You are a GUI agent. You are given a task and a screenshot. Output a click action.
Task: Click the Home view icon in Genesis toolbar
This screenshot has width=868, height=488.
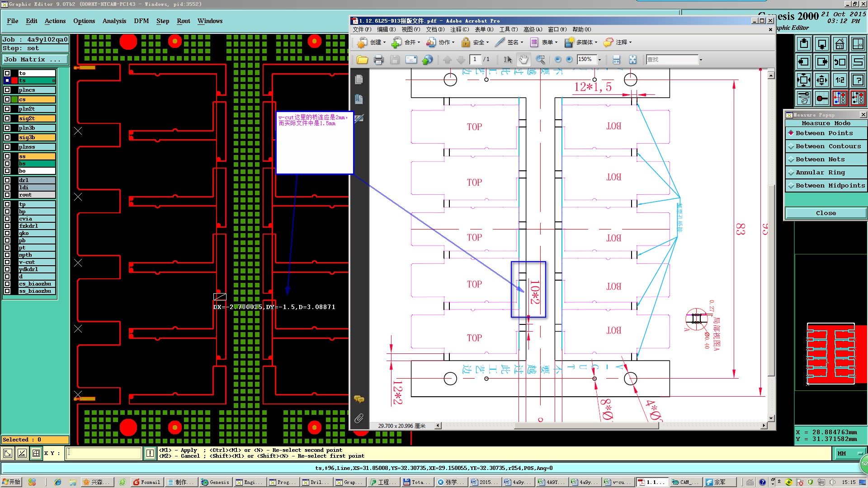point(840,44)
